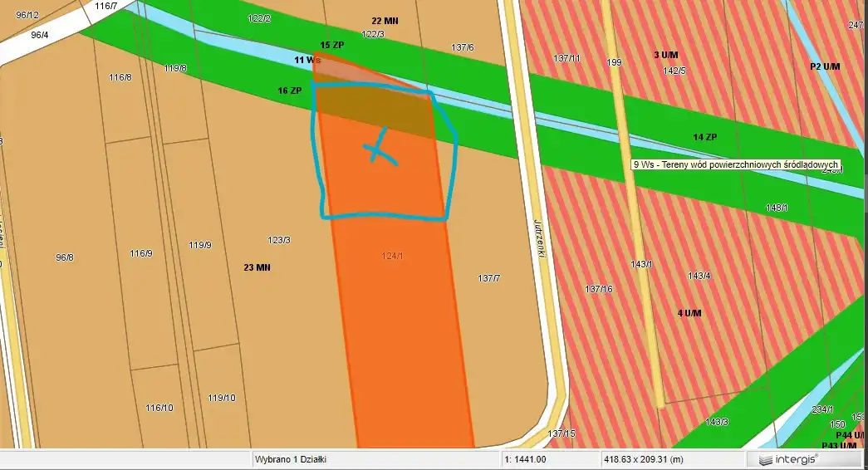868x470 pixels.
Task: Click the 23 MN zone label
Action: tap(257, 267)
